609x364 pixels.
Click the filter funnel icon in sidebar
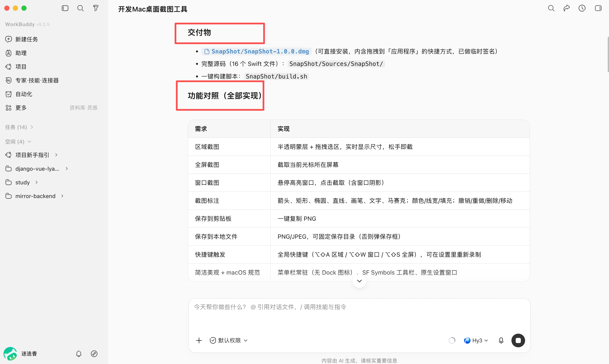96,8
